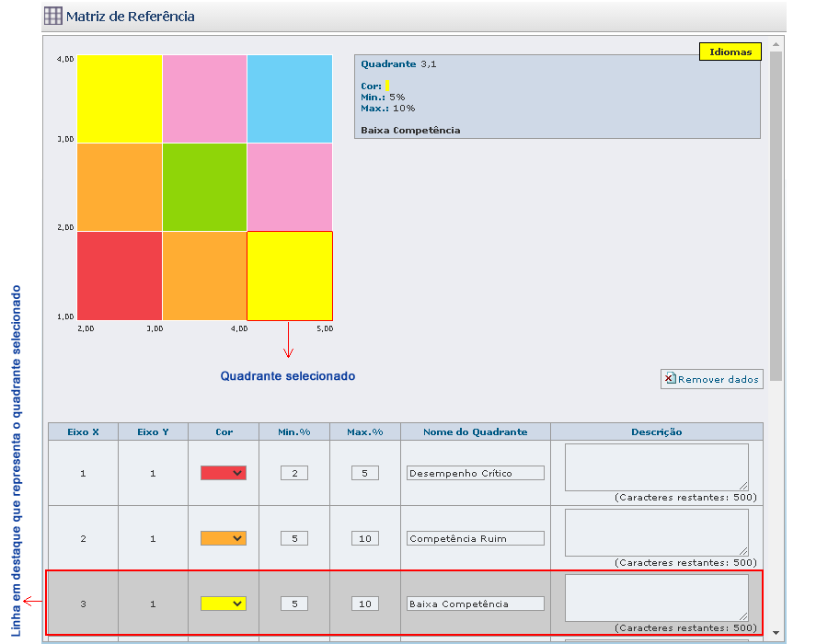828x644 pixels.
Task: Select the yellow top-left quadrant
Action: 120,98
